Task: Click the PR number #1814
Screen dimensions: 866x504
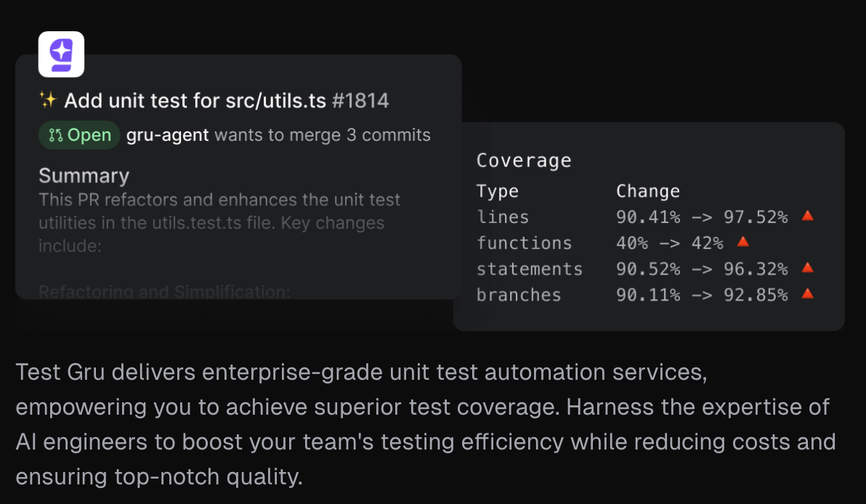Action: point(360,100)
